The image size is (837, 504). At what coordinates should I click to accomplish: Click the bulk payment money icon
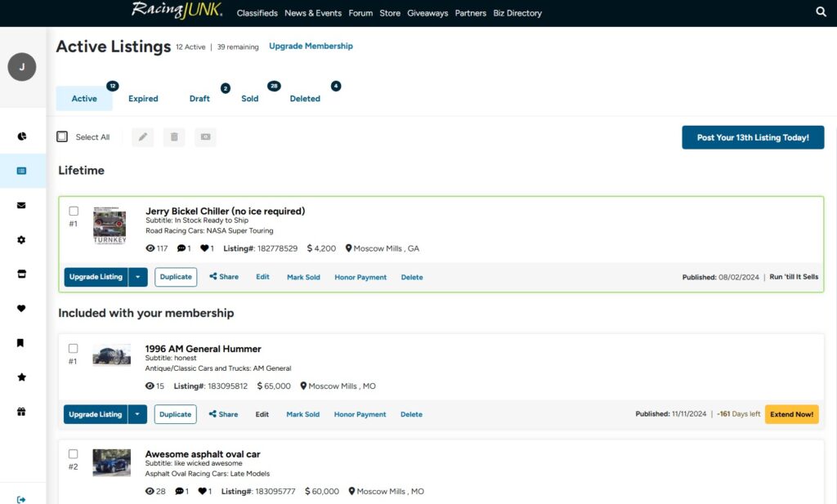pos(205,137)
